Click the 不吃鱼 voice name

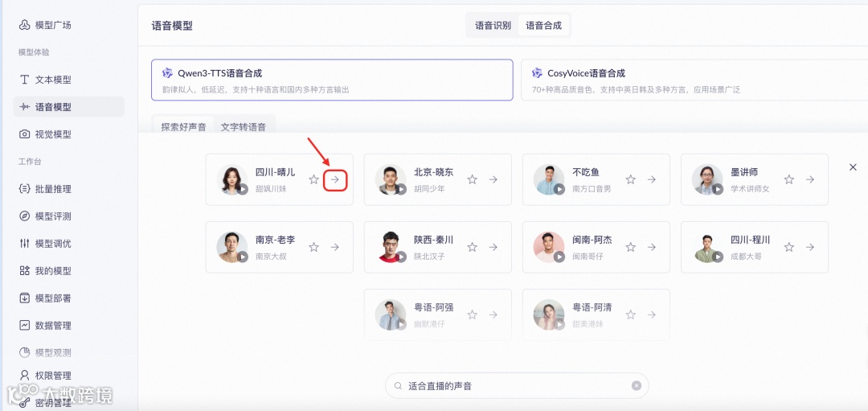pos(586,172)
